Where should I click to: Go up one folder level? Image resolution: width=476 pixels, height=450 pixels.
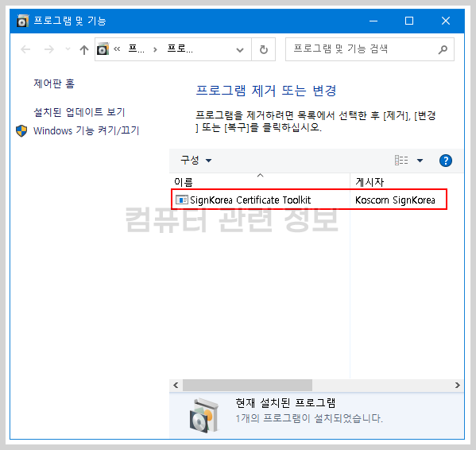tap(84, 49)
